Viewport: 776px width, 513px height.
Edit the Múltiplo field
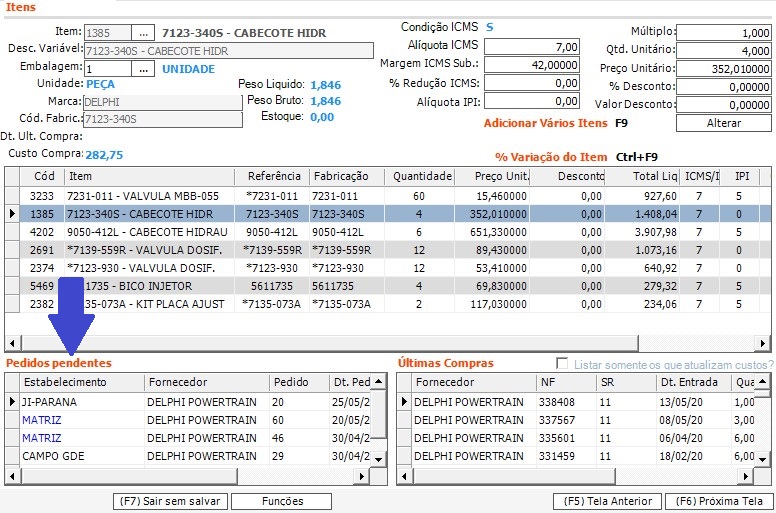pos(724,33)
